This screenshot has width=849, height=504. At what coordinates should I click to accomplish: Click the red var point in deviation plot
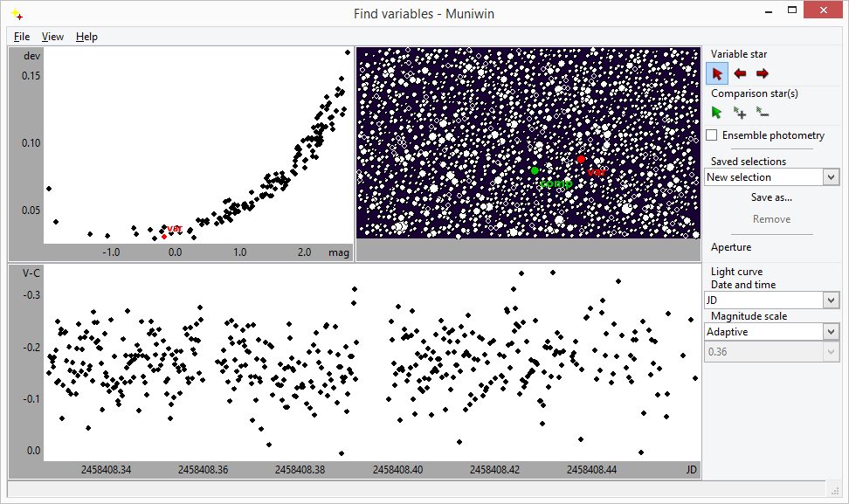163,236
